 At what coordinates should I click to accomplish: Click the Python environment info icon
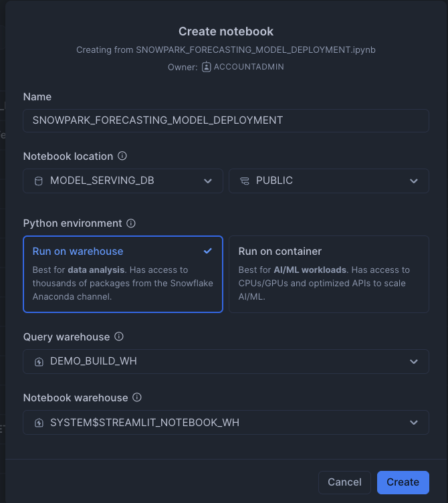[131, 223]
